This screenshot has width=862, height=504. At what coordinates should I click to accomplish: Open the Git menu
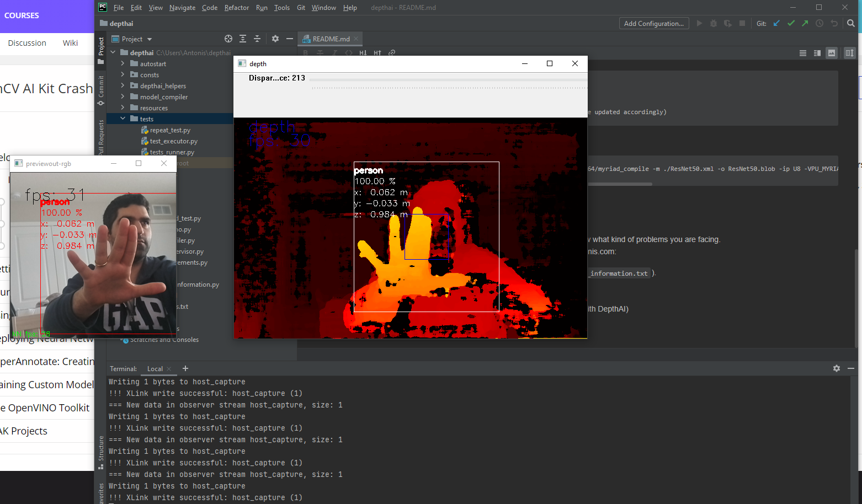pos(301,8)
